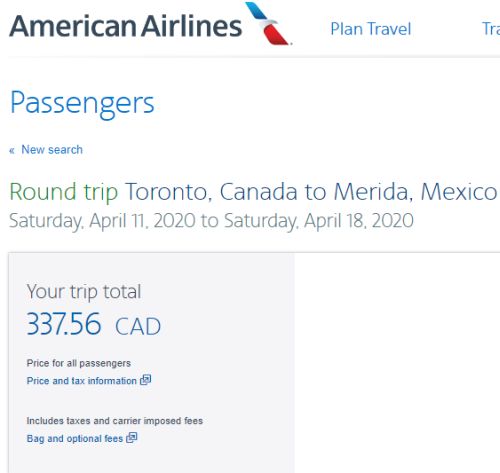Click Includes taxes and carrier imposed fees text
Screen dimensions: 500x473
(115, 421)
